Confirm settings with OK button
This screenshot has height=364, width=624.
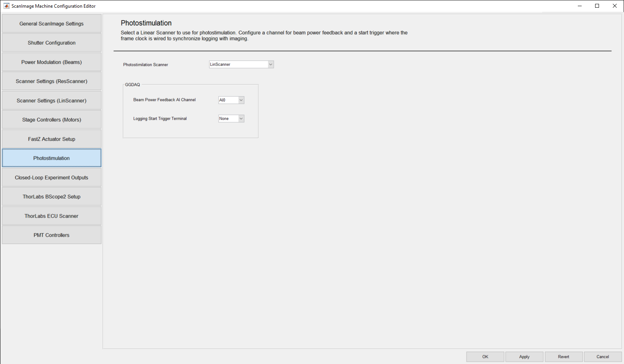485,357
